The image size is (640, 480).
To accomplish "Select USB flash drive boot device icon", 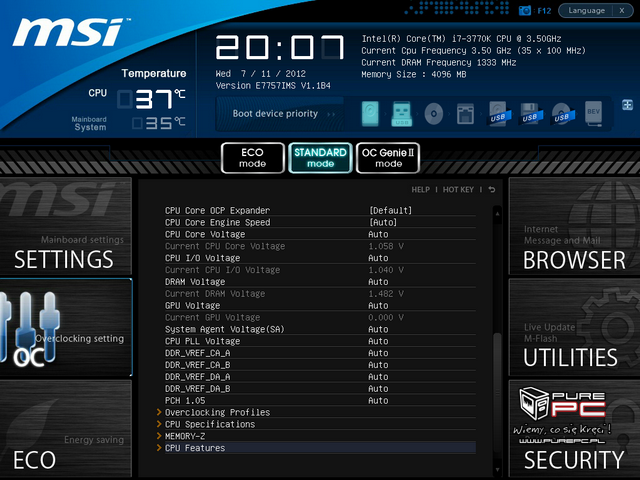I will click(402, 114).
